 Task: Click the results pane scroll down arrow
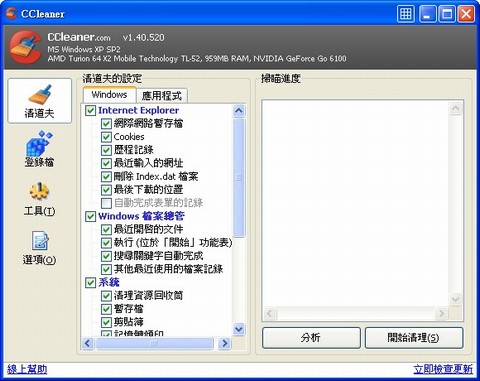(455, 299)
